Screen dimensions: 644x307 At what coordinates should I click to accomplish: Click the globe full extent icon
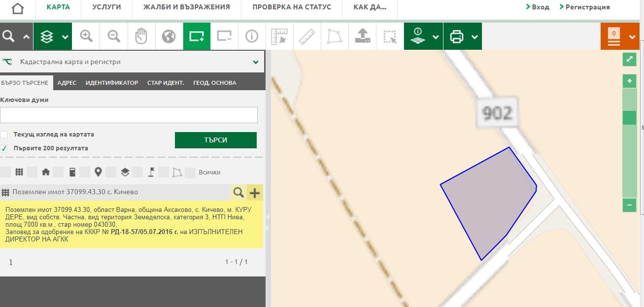click(x=169, y=36)
